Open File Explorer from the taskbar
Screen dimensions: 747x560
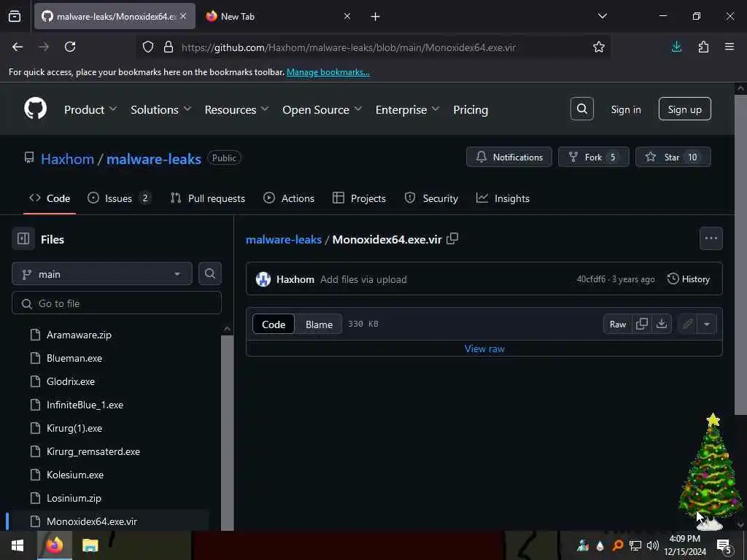point(90,545)
